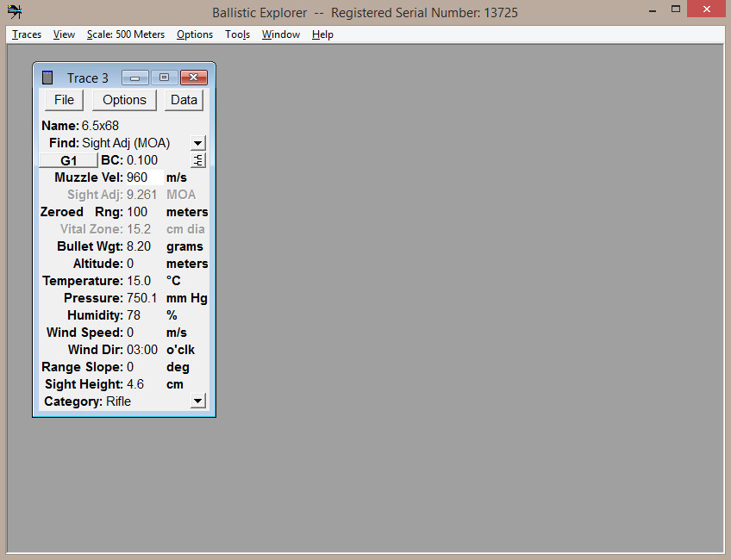Click the Muzzle Vel input field
This screenshot has width=731, height=560.
click(145, 177)
